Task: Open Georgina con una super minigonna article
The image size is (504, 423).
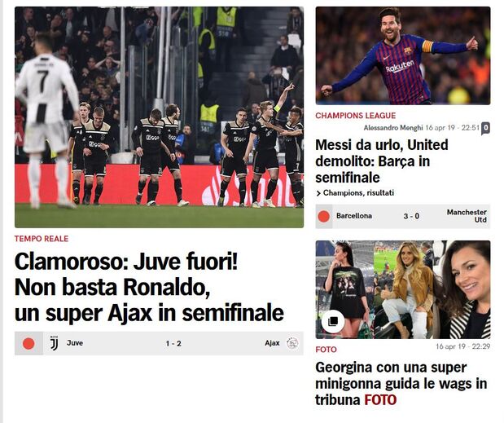Action: tap(401, 383)
